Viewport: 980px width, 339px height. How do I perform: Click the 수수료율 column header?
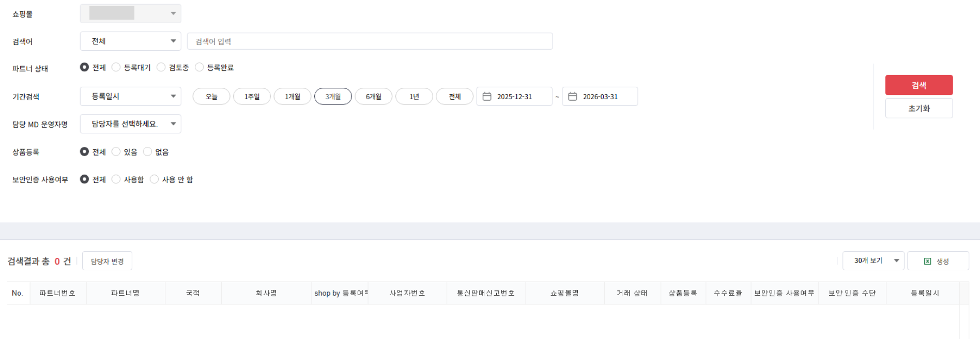[728, 293]
